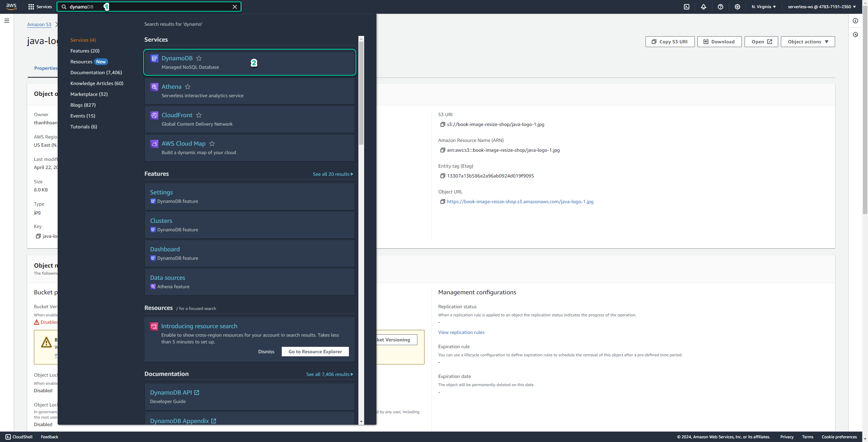Screen dimensions: 868x442
Task: Filter results by Tutorials (6)
Action: point(84,127)
